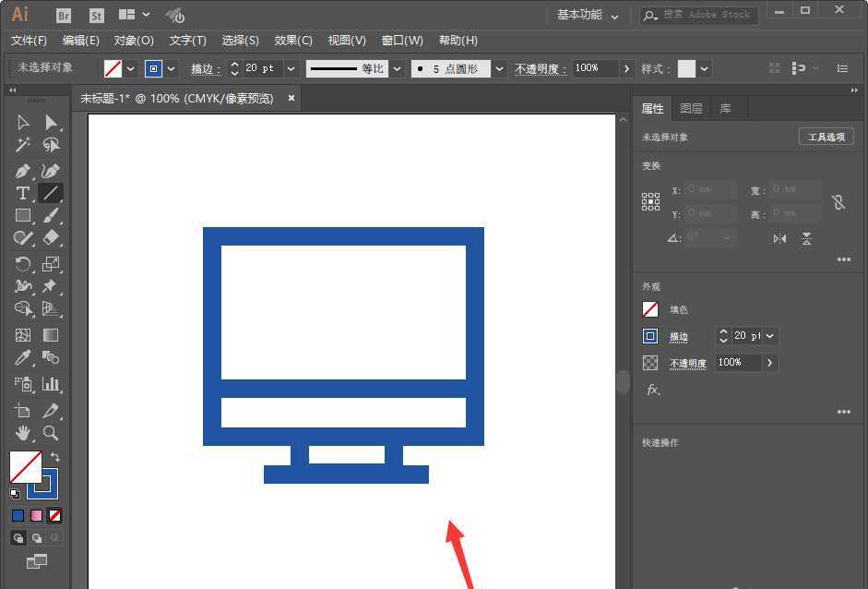The height and width of the screenshot is (589, 868).
Task: Select the Zoom tool
Action: (x=51, y=433)
